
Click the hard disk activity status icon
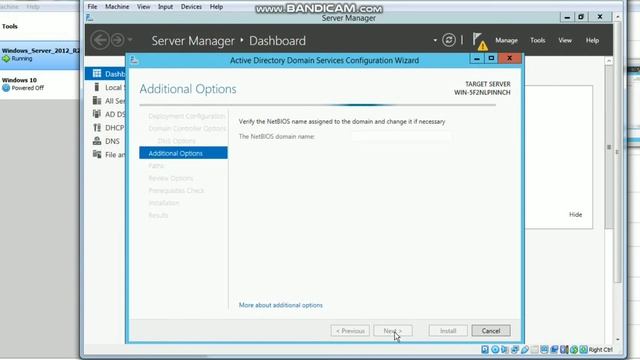pyautogui.click(x=485, y=349)
